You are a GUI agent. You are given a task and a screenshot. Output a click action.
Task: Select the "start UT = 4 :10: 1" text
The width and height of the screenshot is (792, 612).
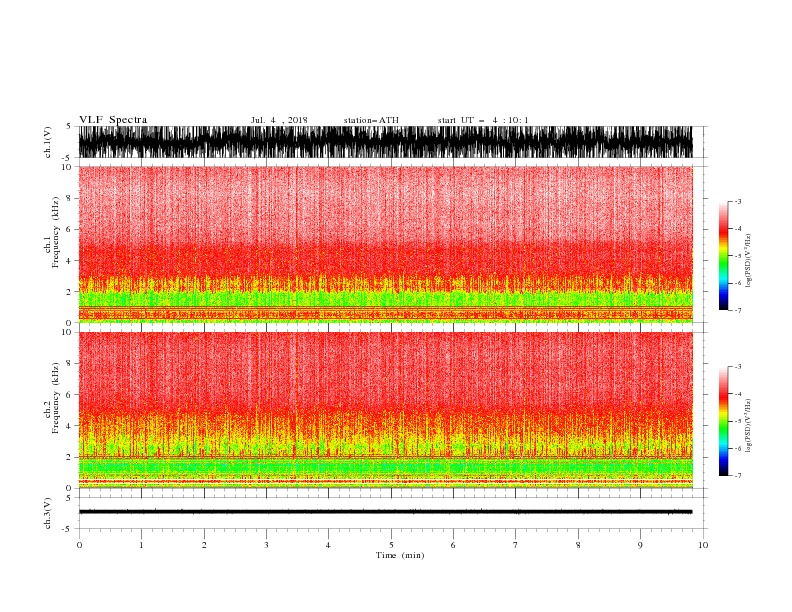tap(483, 120)
